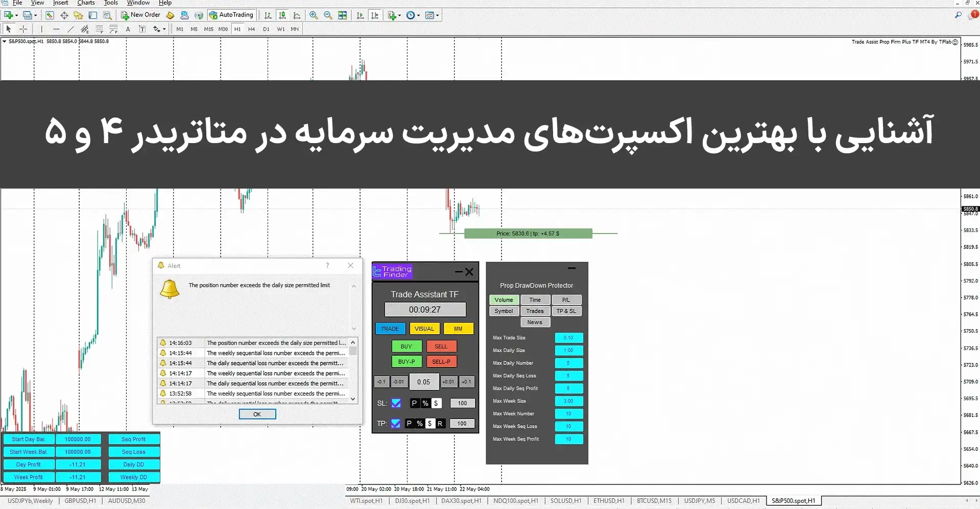
Task: Select the Fibonacci retracement tool
Action: pos(99,29)
